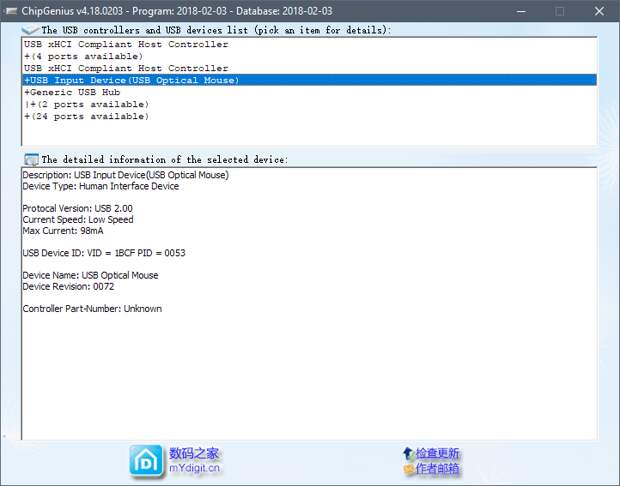Screen dimensions: 620x486
Task: Click the detailed information monitor icon
Action: [x=31, y=159]
